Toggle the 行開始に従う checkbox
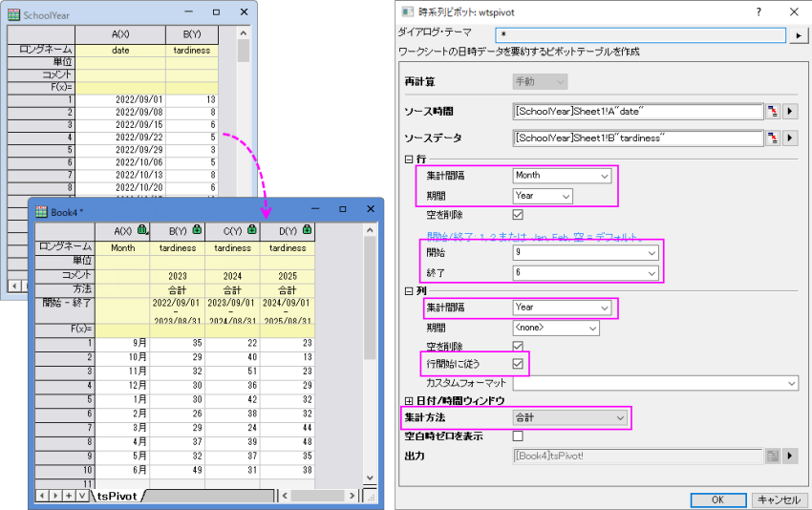Image resolution: width=812 pixels, height=510 pixels. point(518,364)
